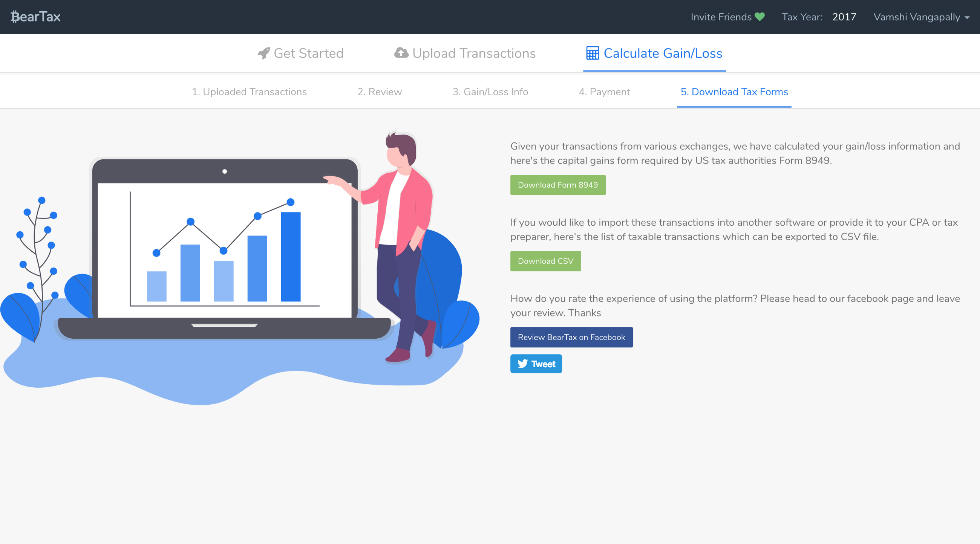Open the Get Started tab
Screen dimensions: 980x544
pyautogui.click(x=308, y=53)
